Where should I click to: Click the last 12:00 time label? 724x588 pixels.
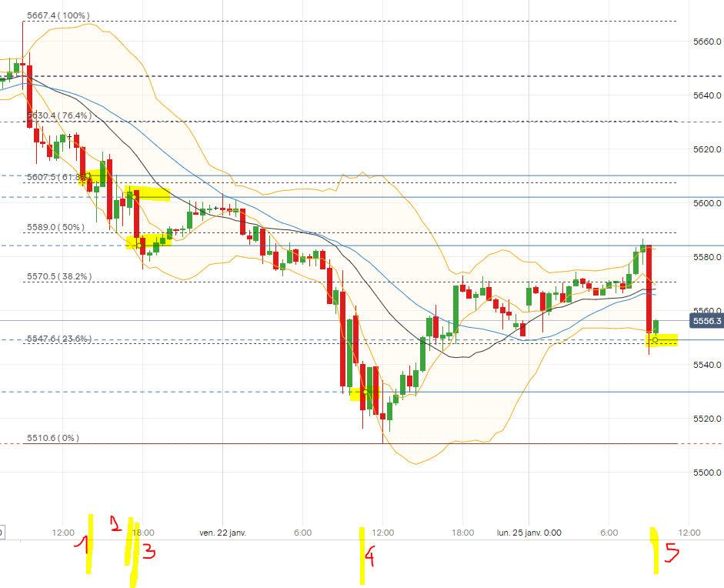click(x=689, y=533)
